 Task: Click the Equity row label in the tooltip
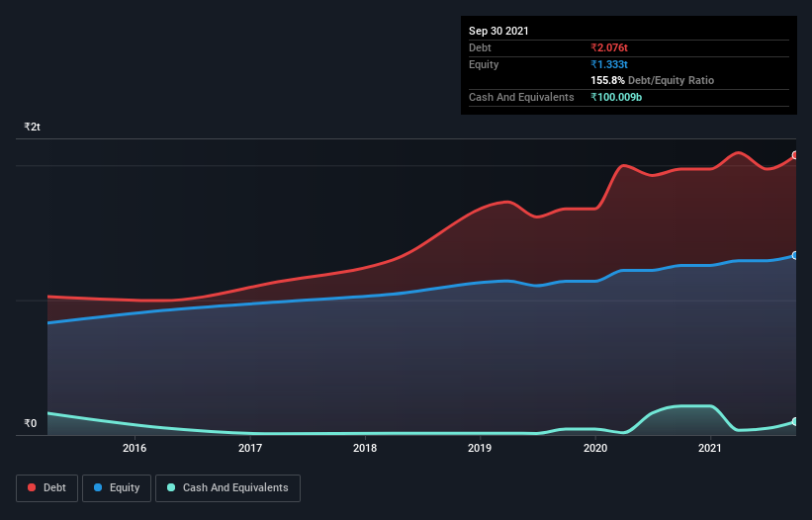pos(484,64)
